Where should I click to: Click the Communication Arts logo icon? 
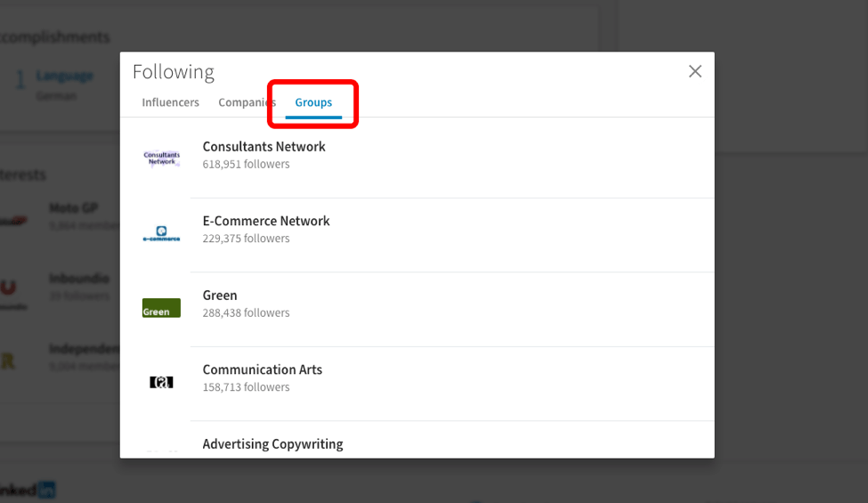[161, 383]
